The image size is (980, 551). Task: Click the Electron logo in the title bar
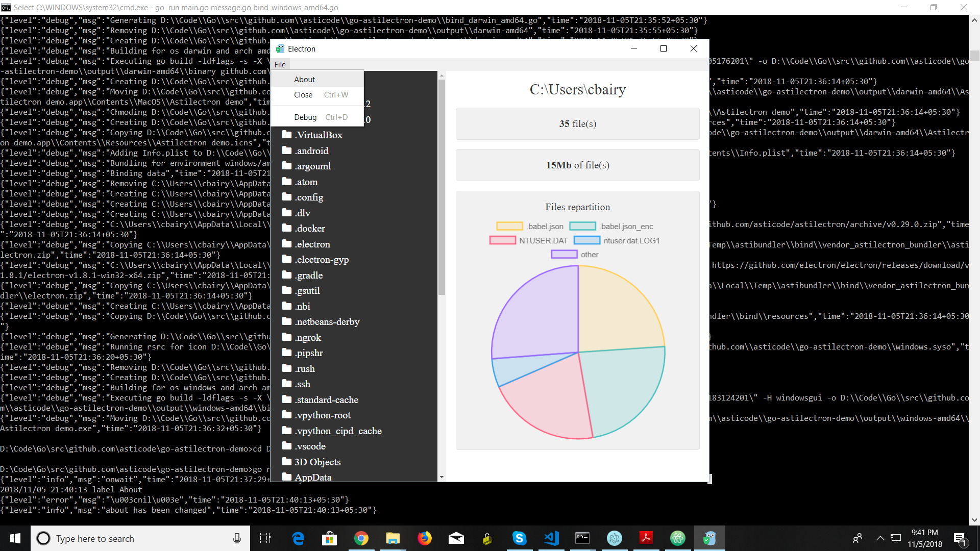281,48
